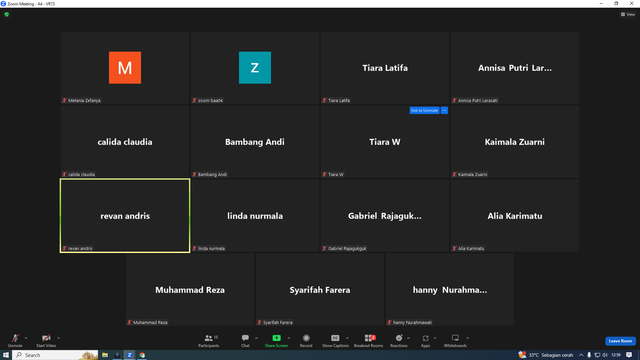Click the green encryption shield icon
Screen dimensions: 640x360
pyautogui.click(x=7, y=14)
